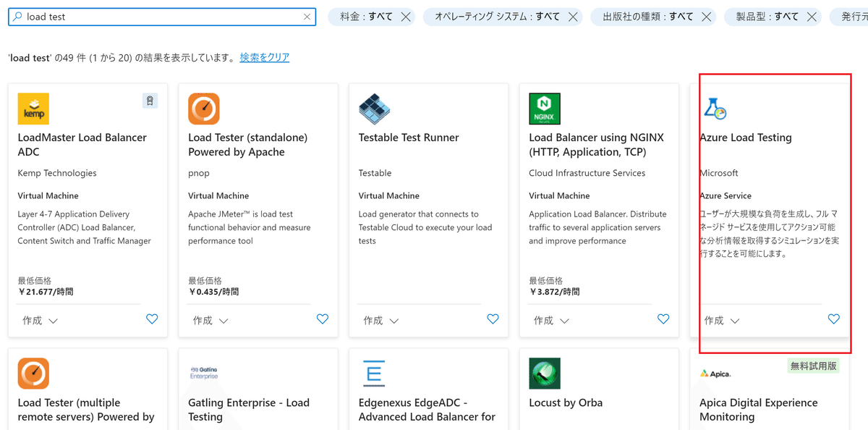Screen dimensions: 868x430
Task: Remove the 製品型 filter chip
Action: (x=812, y=17)
